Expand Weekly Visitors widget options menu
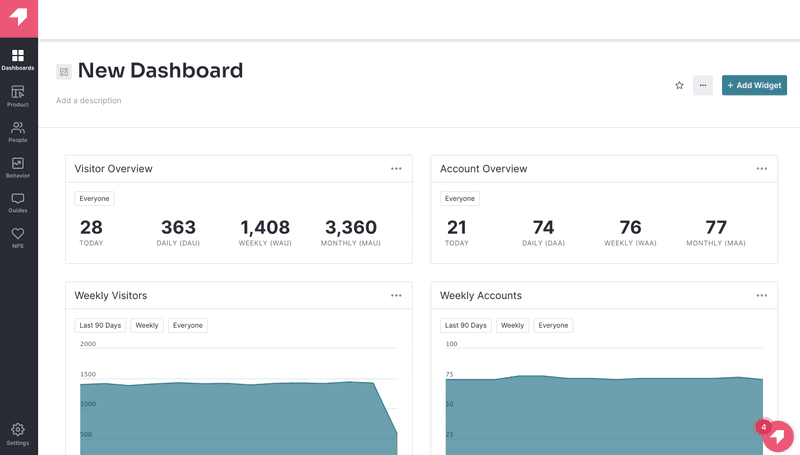This screenshot has height=455, width=800. [396, 296]
